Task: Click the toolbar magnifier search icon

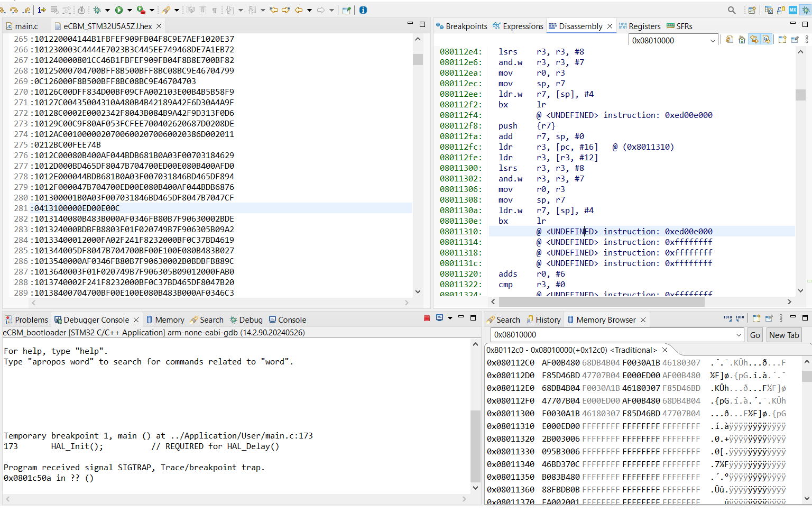Action: (732, 10)
